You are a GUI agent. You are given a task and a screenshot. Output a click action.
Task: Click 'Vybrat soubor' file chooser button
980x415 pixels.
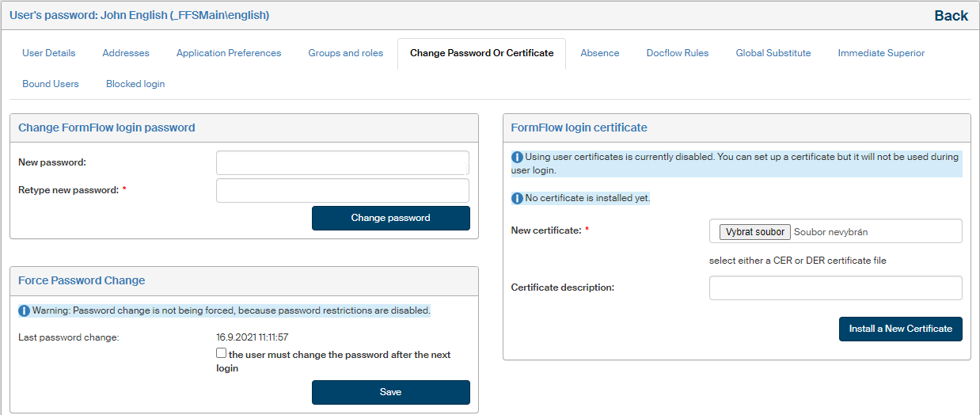754,232
